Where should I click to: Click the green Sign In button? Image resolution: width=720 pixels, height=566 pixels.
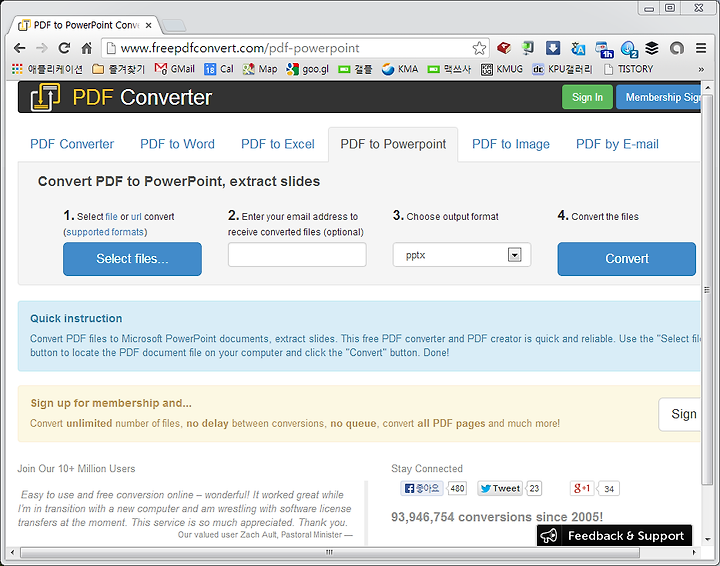[x=587, y=97]
